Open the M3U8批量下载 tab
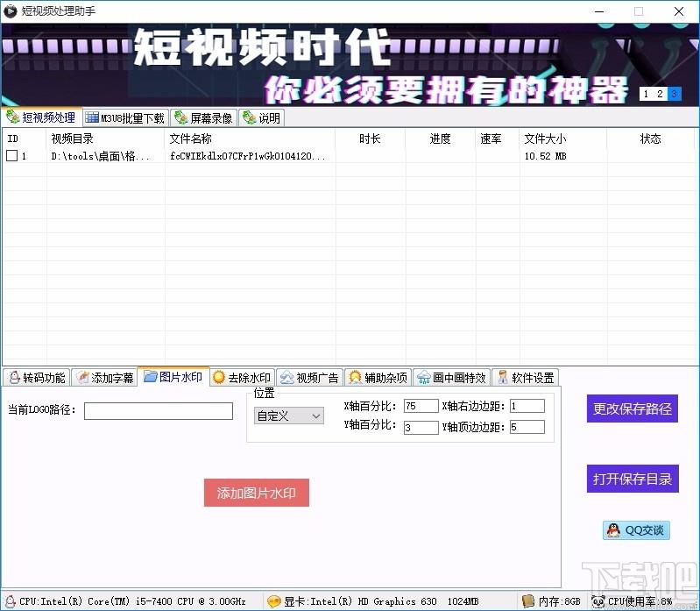 tap(125, 118)
